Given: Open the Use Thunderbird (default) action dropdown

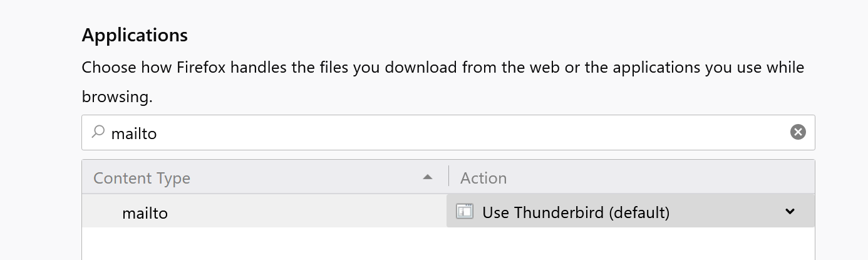Looking at the screenshot, I should pos(631,211).
